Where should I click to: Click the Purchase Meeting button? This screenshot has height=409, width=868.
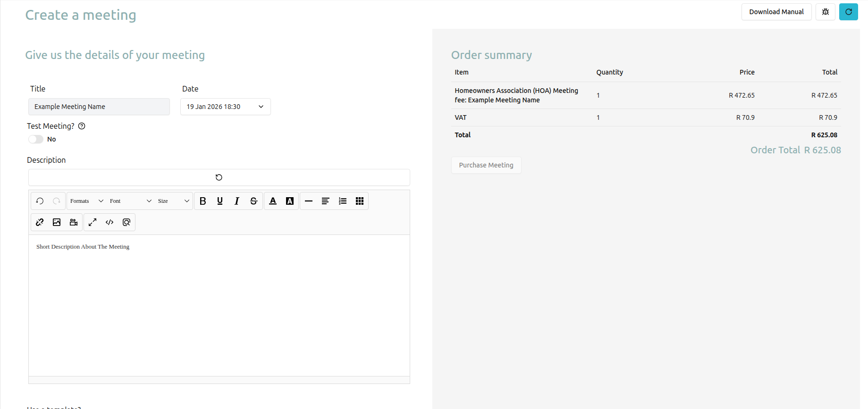click(486, 165)
